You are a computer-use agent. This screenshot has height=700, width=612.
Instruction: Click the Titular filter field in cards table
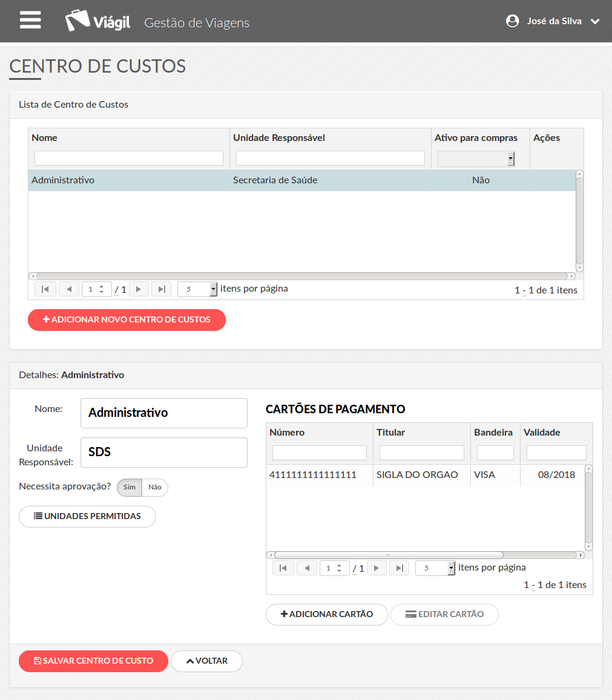[x=422, y=453]
